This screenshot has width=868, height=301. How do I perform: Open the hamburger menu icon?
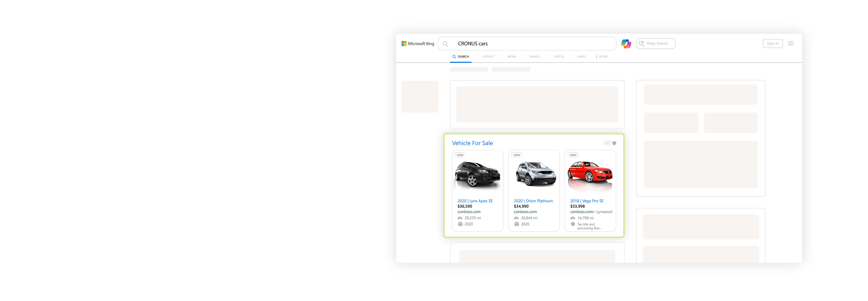(791, 43)
